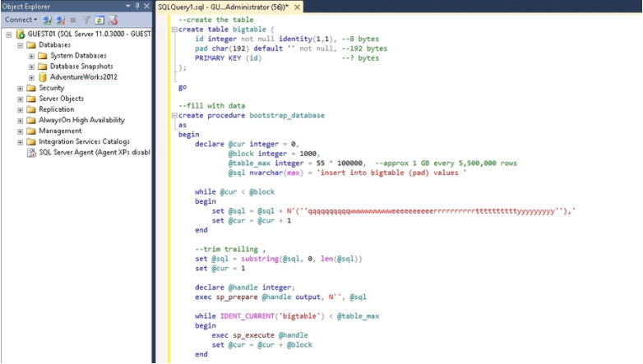Collapse the create table bigtable code block
This screenshot has width=643, height=364.
(174, 30)
